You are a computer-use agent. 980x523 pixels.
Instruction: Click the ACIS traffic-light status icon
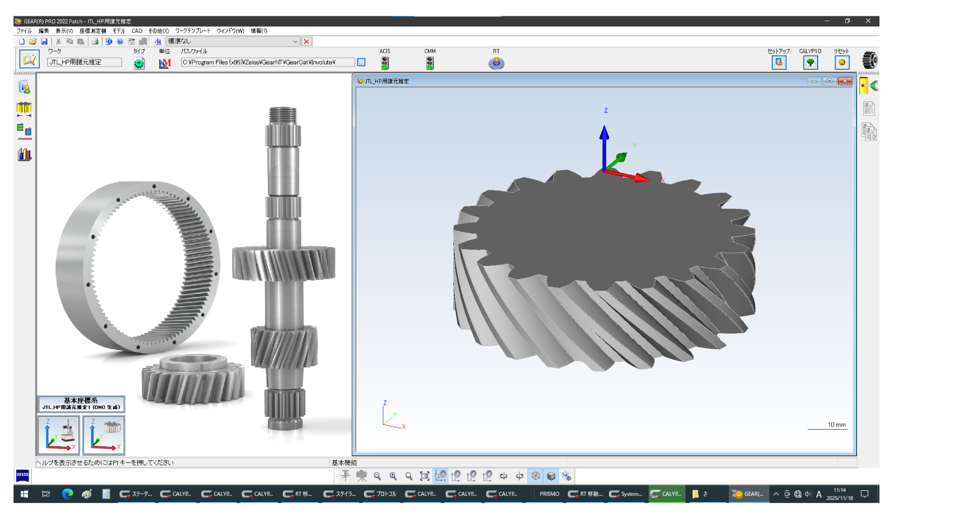[x=384, y=62]
